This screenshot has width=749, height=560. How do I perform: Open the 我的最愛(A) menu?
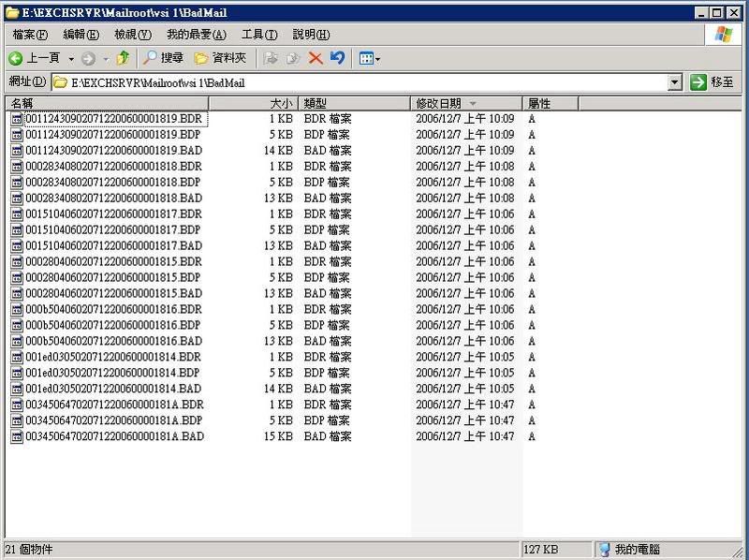tap(197, 35)
